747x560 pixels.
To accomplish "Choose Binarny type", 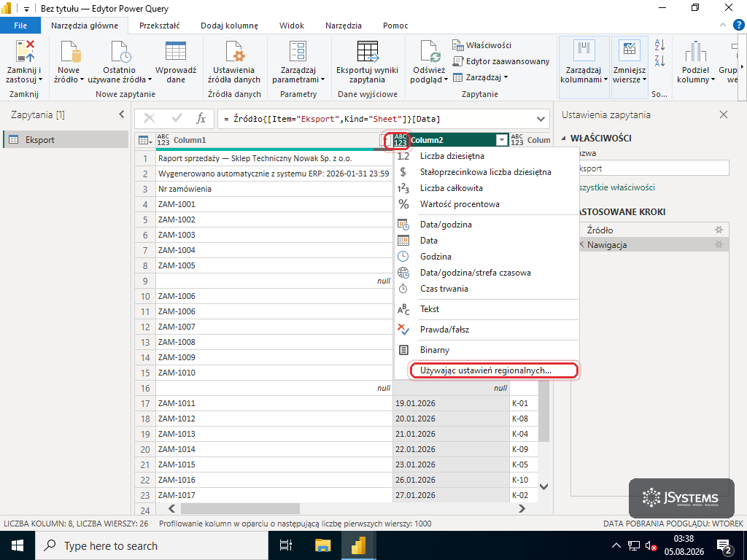I will pyautogui.click(x=487, y=350).
